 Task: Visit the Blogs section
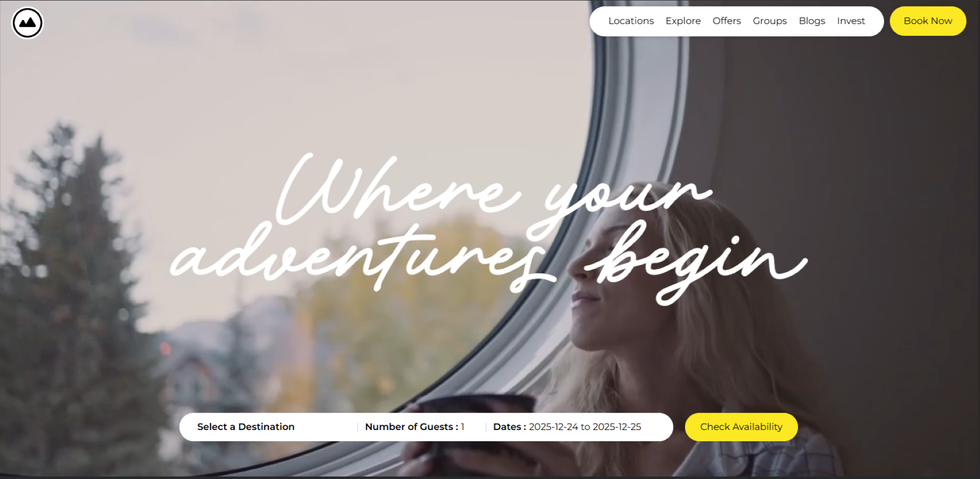pos(812,21)
